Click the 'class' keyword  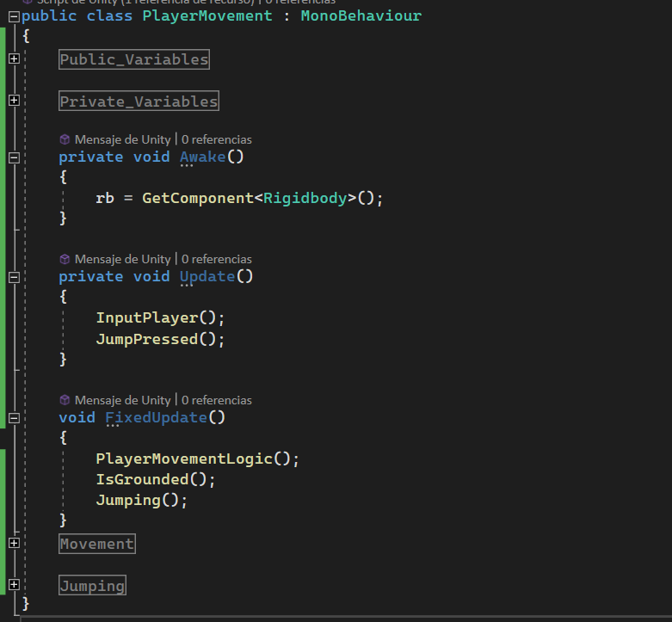110,15
